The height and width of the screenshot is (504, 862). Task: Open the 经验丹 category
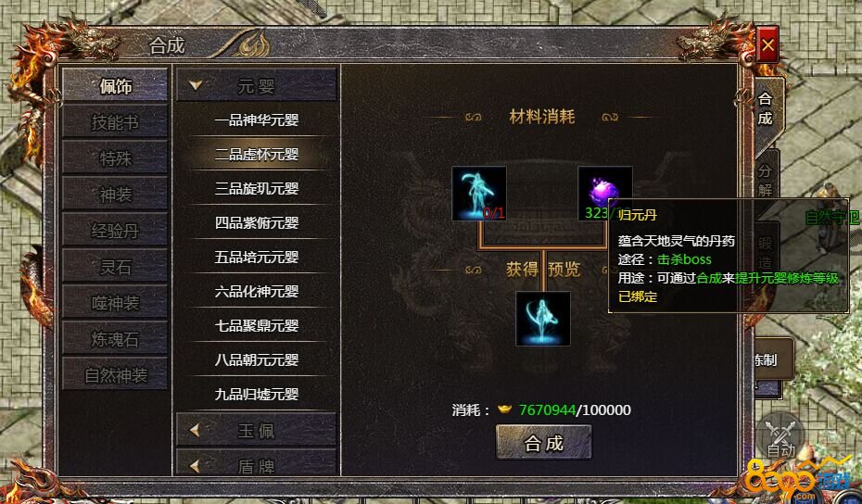coord(115,231)
